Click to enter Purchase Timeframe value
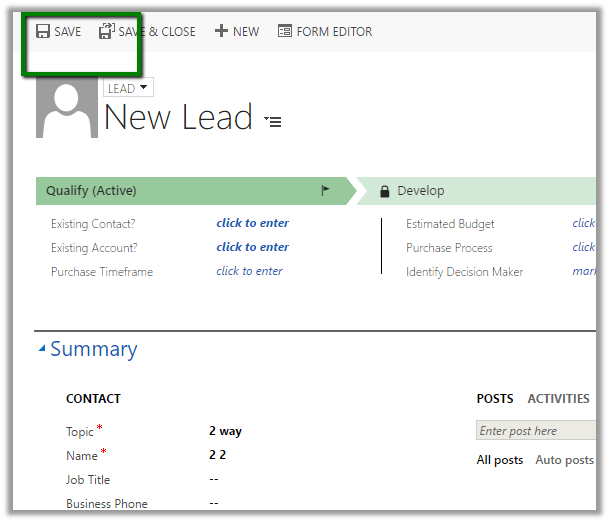This screenshot has height=522, width=609. [249, 271]
